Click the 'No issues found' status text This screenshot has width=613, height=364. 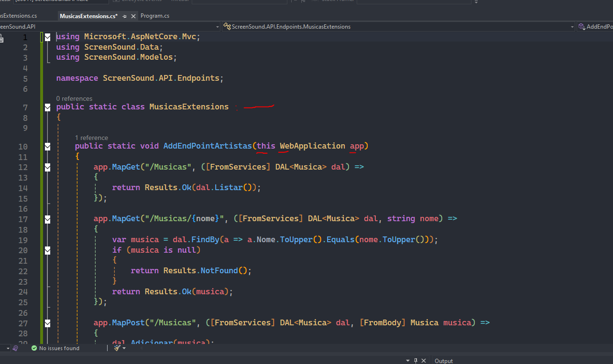pyautogui.click(x=59, y=348)
